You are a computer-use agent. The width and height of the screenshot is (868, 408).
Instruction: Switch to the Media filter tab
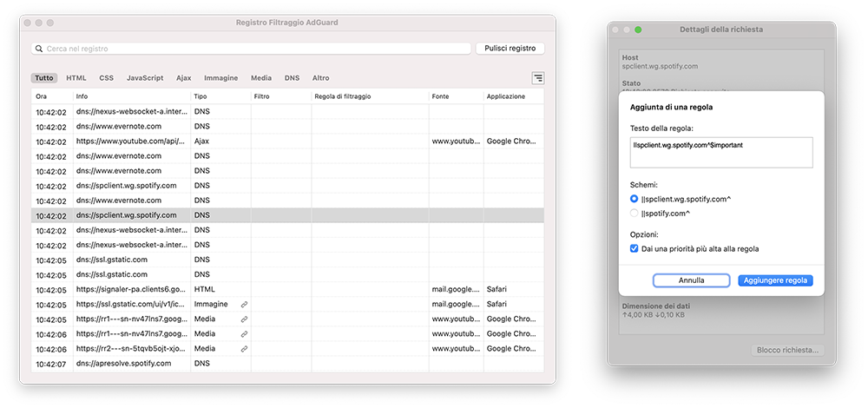261,78
